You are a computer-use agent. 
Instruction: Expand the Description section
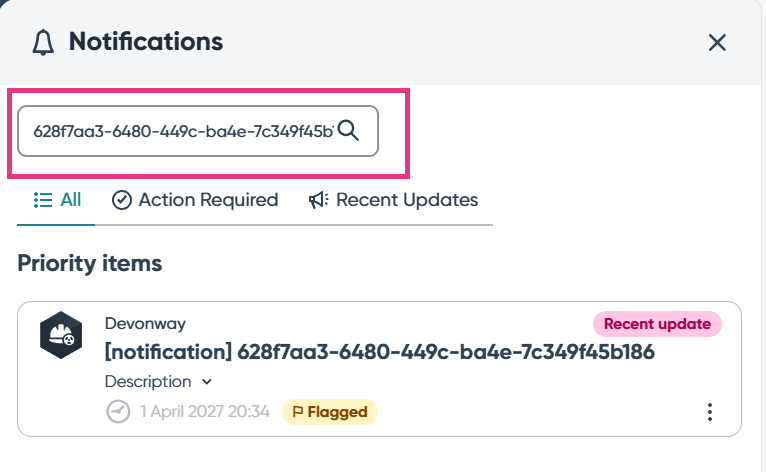click(148, 381)
